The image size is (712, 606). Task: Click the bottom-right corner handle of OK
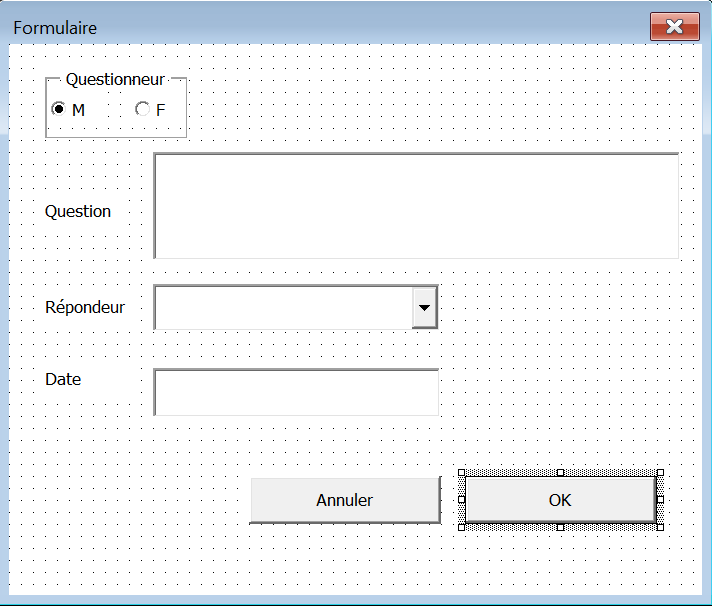(660, 526)
